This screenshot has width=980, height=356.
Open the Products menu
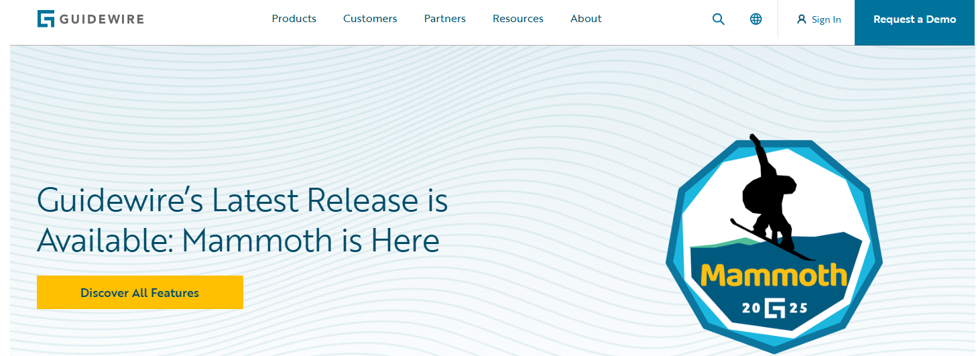pos(294,19)
